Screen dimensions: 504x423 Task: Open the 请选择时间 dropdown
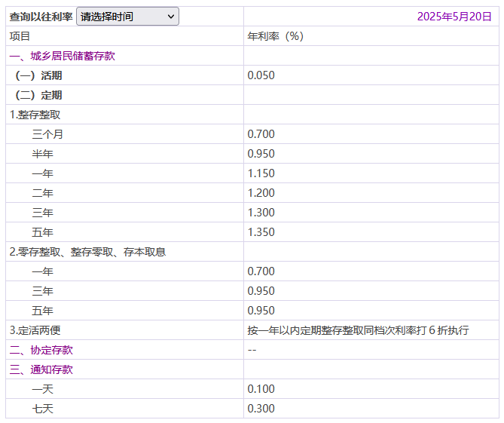point(127,17)
